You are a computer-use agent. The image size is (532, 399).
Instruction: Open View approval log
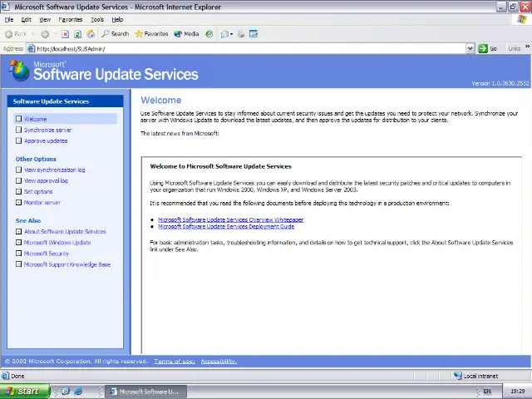[46, 181]
